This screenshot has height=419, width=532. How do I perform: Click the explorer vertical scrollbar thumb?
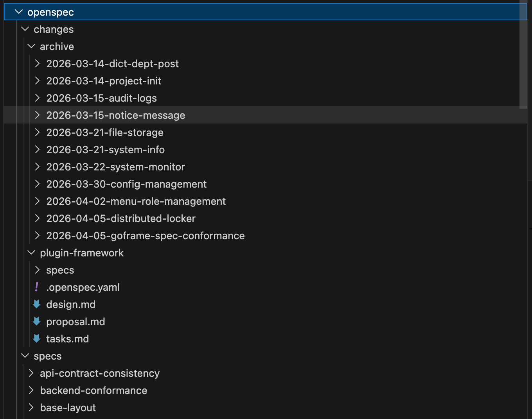pos(523,55)
